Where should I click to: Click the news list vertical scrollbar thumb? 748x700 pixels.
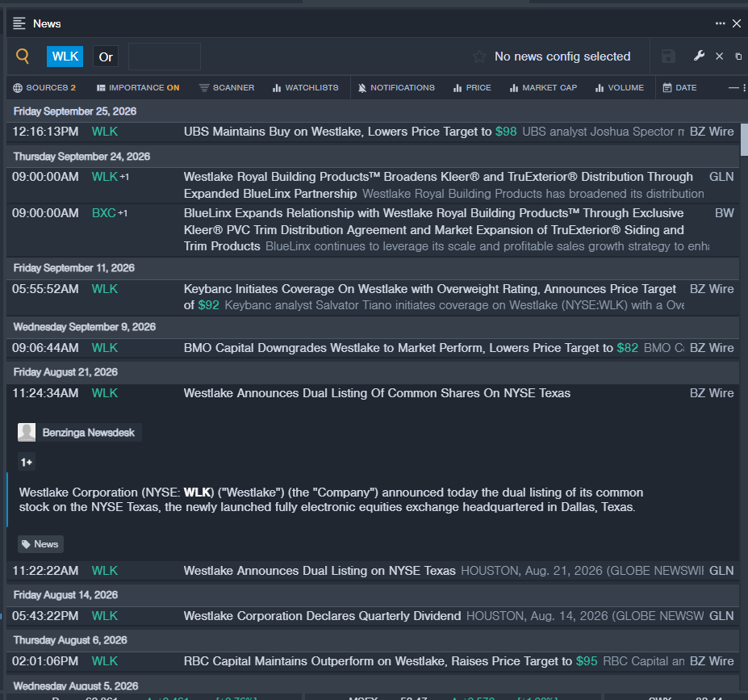[x=744, y=140]
